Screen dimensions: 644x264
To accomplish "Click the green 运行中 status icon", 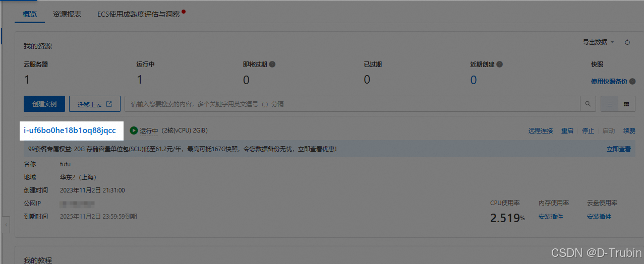I will 134,130.
